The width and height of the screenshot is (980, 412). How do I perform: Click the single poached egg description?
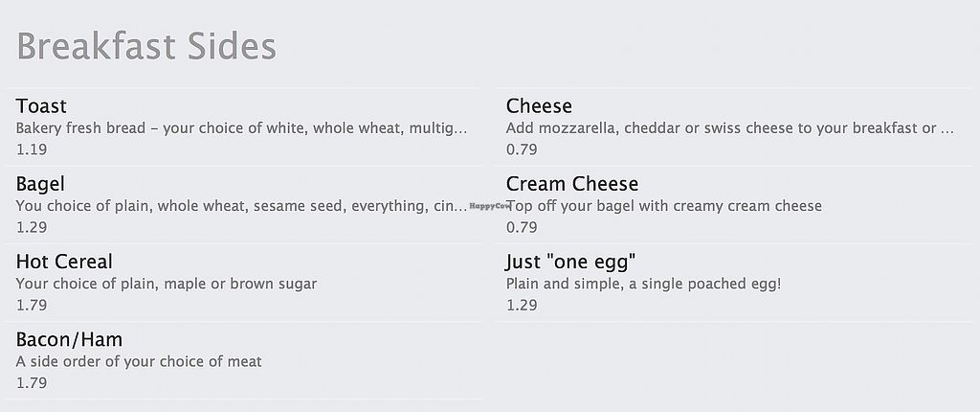[643, 284]
